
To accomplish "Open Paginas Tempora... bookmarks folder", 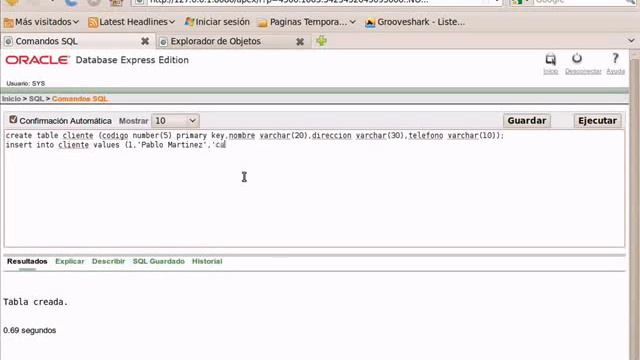I will click(x=307, y=22).
